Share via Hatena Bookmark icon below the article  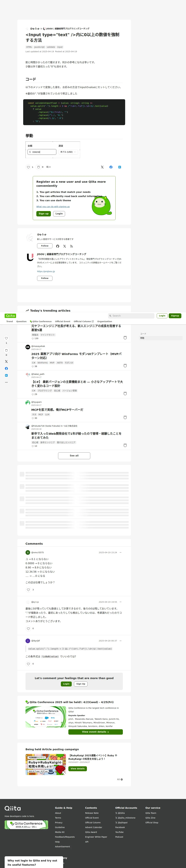(x=120, y=167)
